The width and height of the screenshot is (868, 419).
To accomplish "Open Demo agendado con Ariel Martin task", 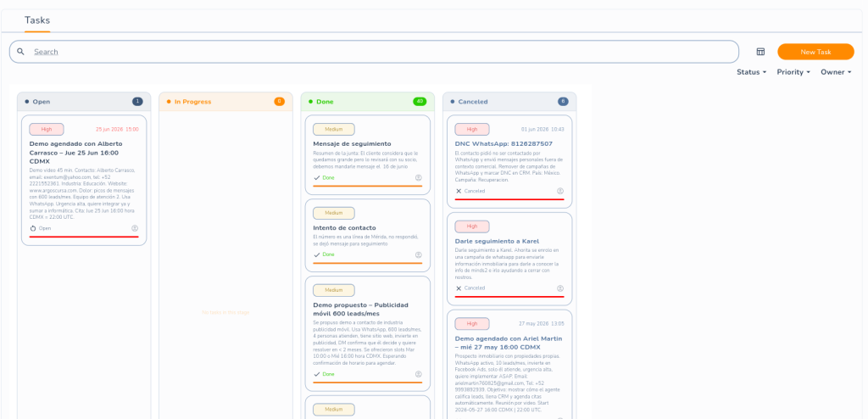I will [509, 343].
